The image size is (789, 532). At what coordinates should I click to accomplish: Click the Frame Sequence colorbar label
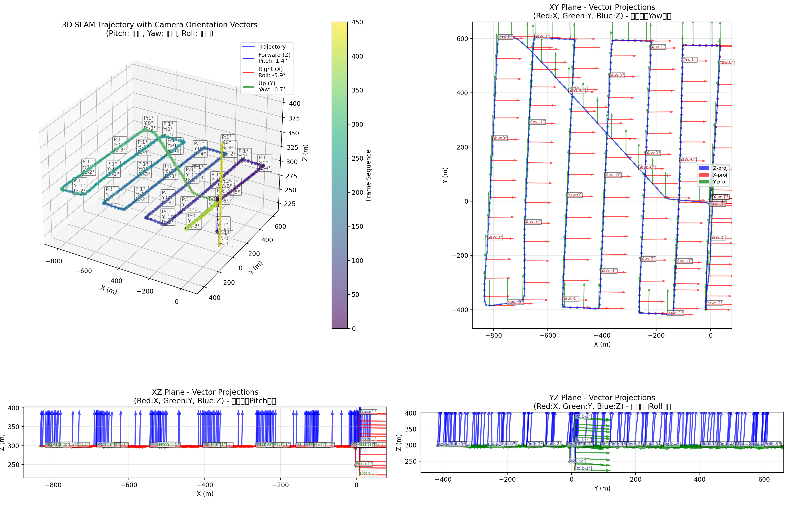coord(368,175)
